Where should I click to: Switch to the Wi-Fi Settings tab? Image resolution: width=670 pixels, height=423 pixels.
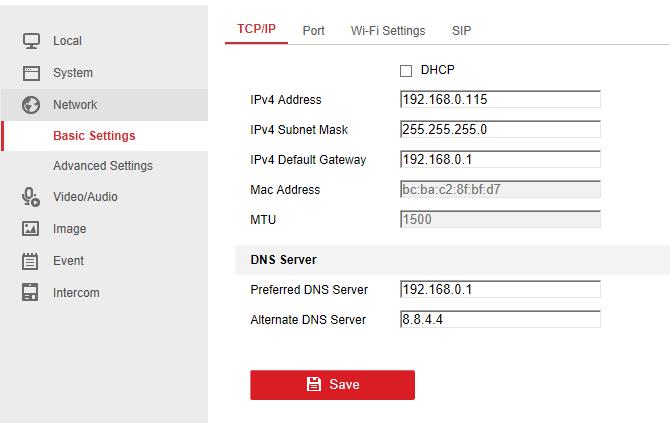point(388,31)
